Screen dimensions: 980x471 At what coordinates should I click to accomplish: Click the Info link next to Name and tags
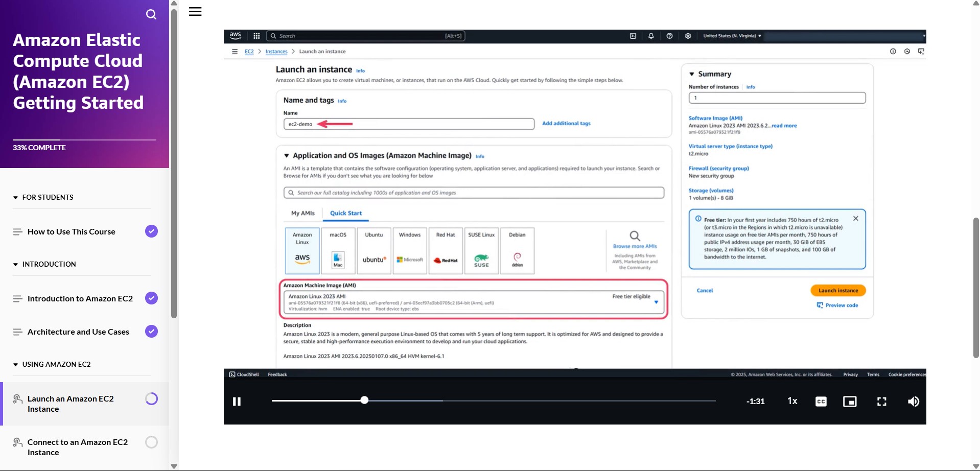point(342,101)
